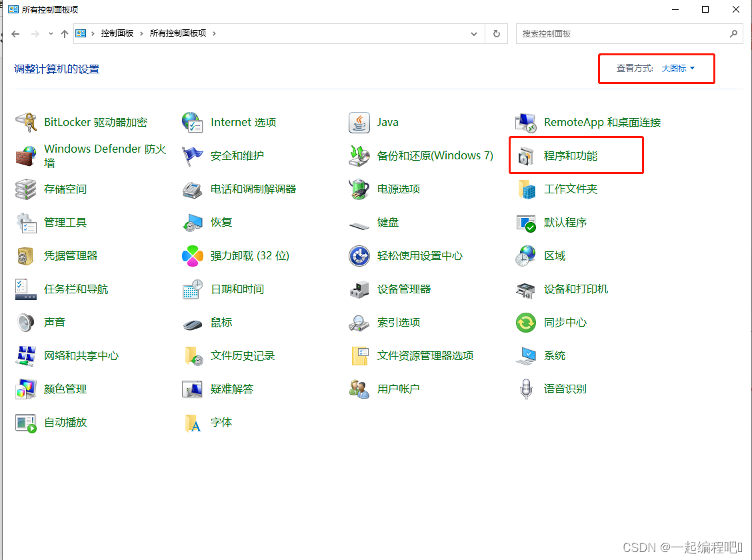Open 日期和时间 calendar icon
The width and height of the screenshot is (752, 560).
(192, 289)
